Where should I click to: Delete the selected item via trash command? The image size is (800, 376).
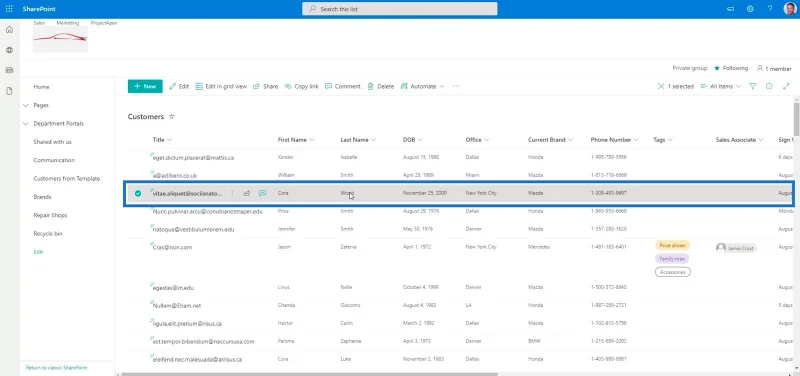point(381,86)
